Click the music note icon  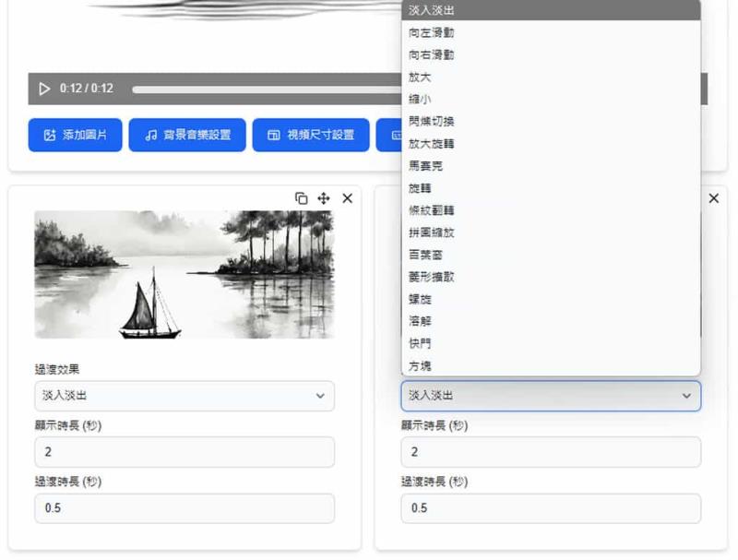151,136
